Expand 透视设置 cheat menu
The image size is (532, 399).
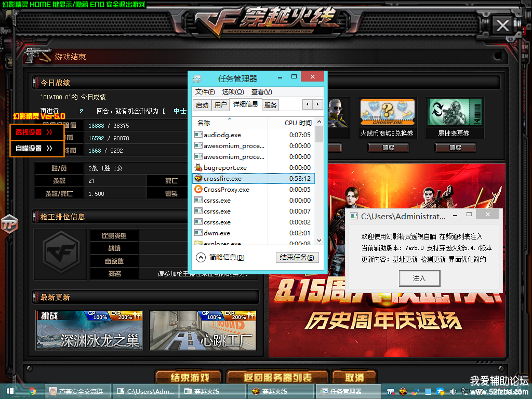(37, 132)
